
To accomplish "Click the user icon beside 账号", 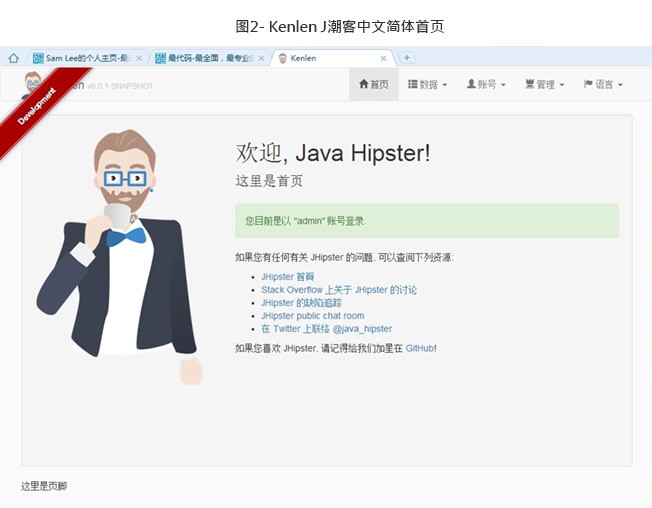I will [471, 84].
